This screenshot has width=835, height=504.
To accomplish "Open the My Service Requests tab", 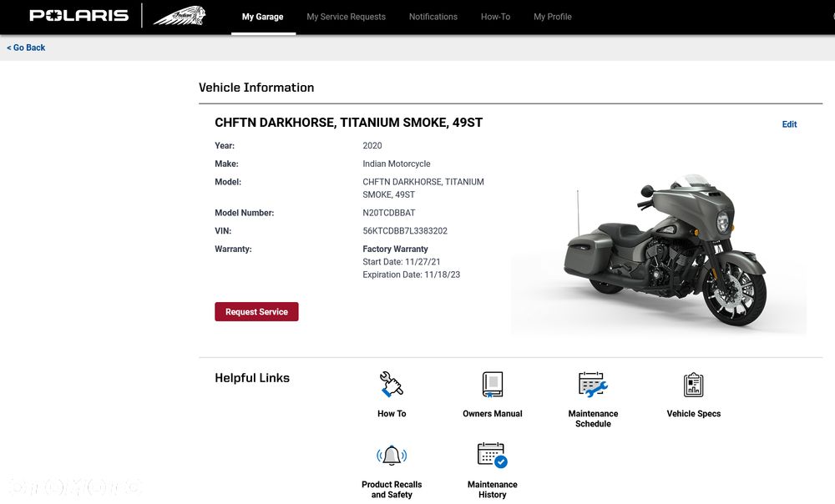I will [347, 17].
